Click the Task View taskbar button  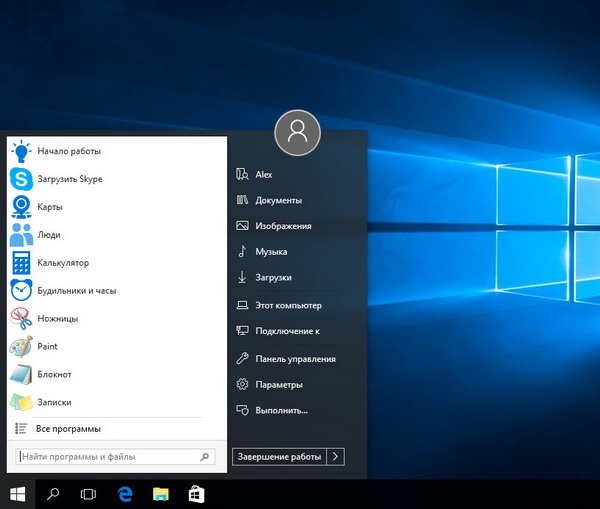pyautogui.click(x=89, y=493)
